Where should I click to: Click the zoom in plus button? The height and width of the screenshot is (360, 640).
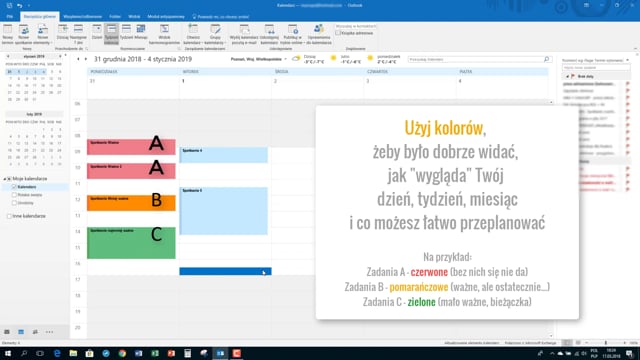pos(624,343)
